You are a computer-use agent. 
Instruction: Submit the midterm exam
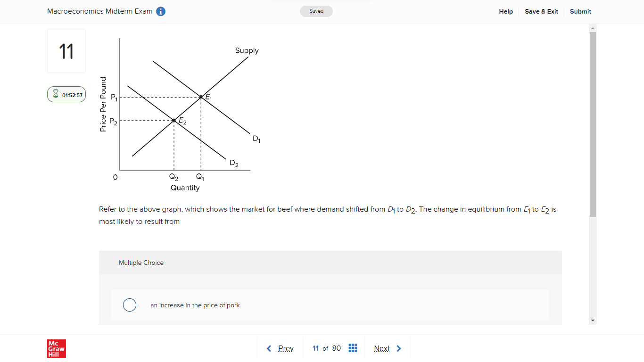pyautogui.click(x=580, y=11)
